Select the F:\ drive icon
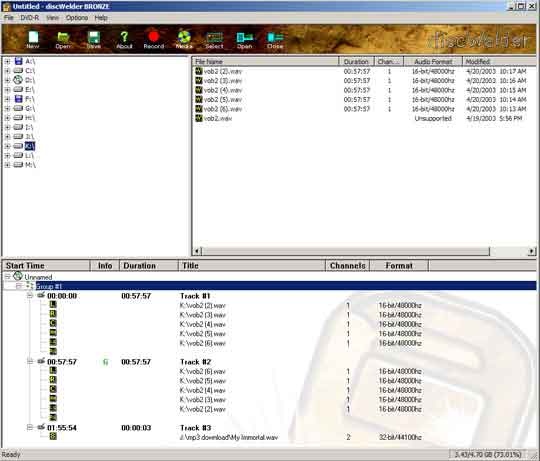This screenshot has height=461, width=540. point(18,99)
